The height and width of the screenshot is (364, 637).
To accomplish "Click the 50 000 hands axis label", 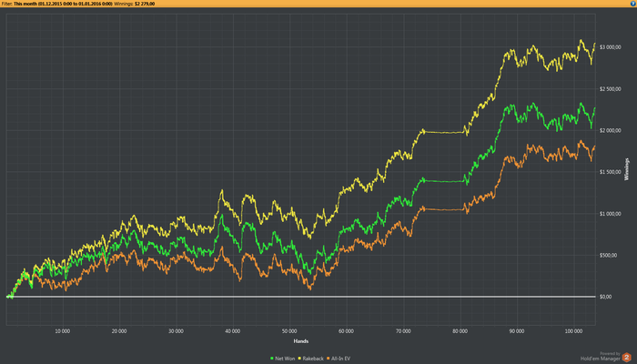I will (289, 331).
